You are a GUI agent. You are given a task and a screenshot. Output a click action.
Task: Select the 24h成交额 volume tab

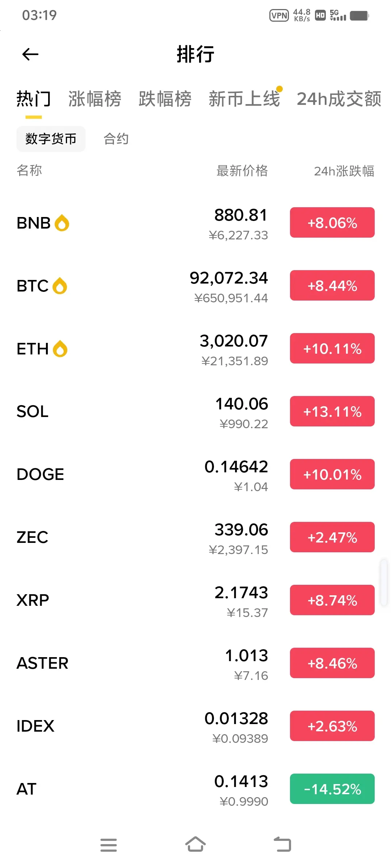(x=339, y=99)
